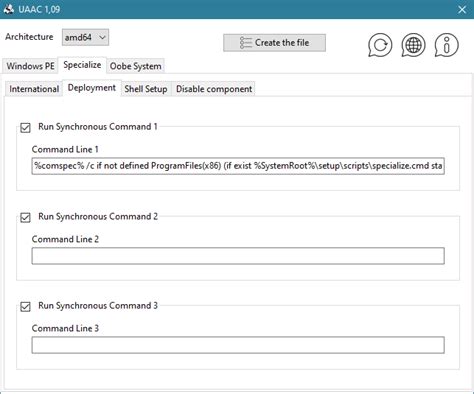Click into the Command Line 2 field

(x=238, y=256)
